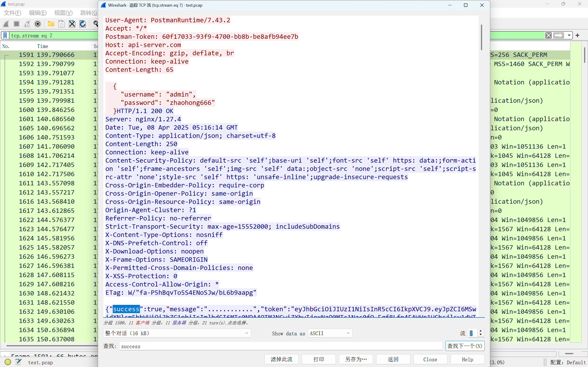This screenshot has width=588, height=367.
Task: Open the Show data as ASCII dropdown
Action: click(330, 333)
